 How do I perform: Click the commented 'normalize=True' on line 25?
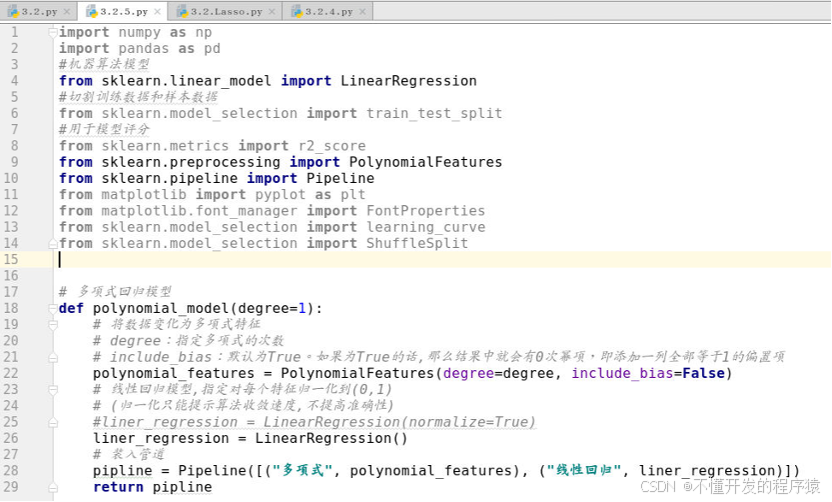[468, 422]
